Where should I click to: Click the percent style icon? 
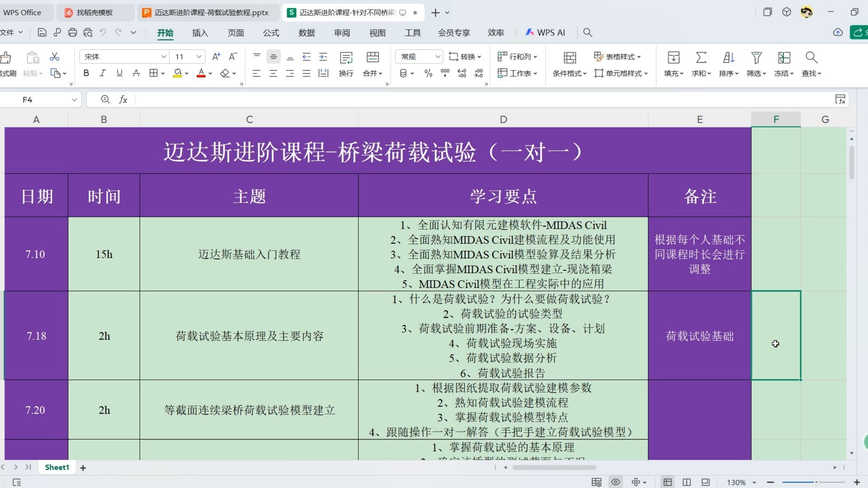[428, 73]
